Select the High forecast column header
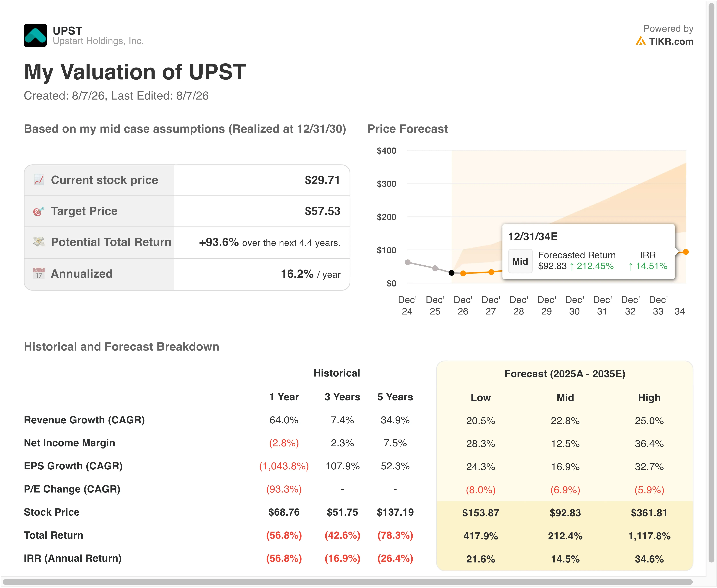This screenshot has width=717, height=588. click(649, 397)
